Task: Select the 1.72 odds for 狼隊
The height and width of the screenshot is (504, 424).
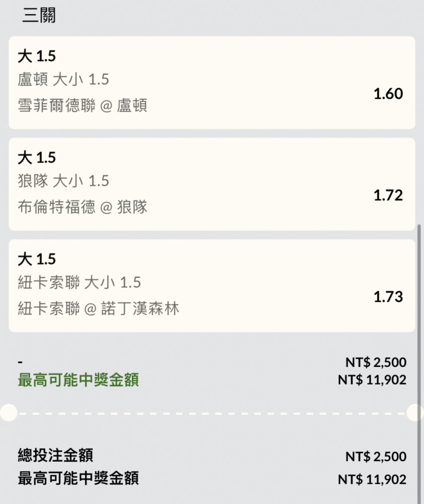Action: [x=388, y=195]
